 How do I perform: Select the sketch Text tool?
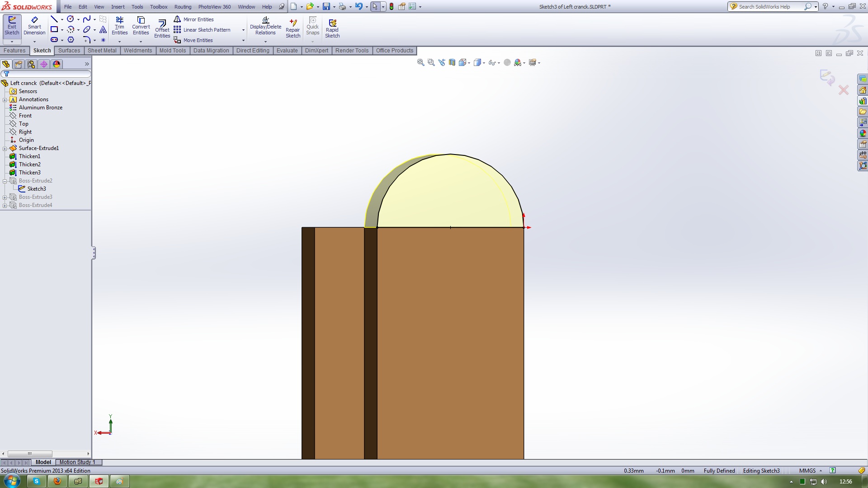coord(103,29)
